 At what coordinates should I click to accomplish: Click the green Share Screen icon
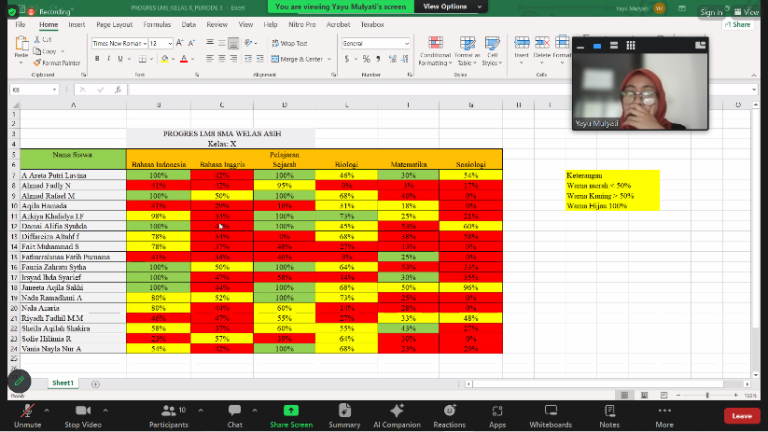pos(291,410)
